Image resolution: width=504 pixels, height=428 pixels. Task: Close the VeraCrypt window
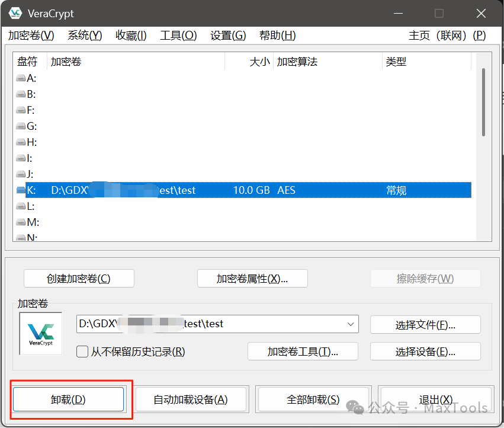click(x=481, y=14)
